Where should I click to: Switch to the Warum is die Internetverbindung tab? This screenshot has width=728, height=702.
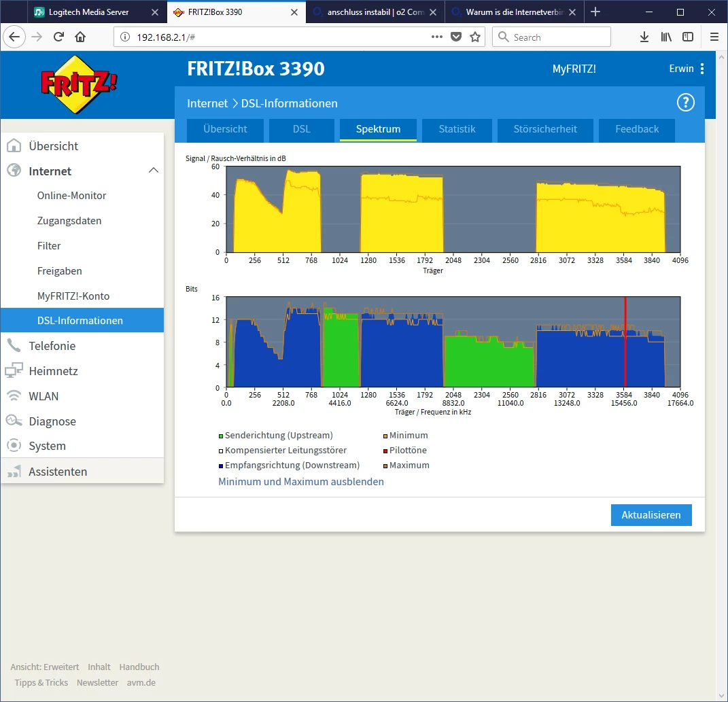pyautogui.click(x=515, y=12)
